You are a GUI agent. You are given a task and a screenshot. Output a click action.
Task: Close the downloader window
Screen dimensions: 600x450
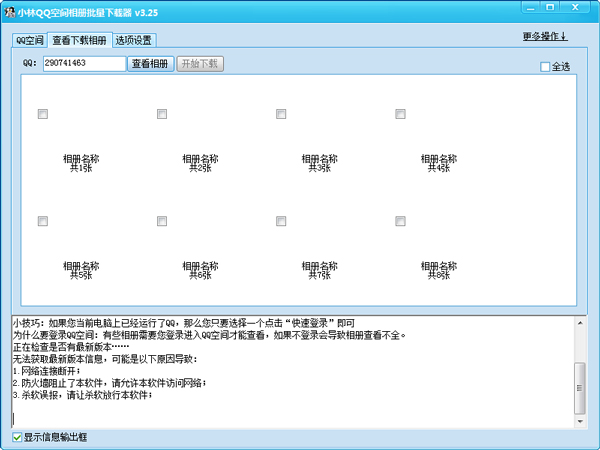[x=575, y=8]
